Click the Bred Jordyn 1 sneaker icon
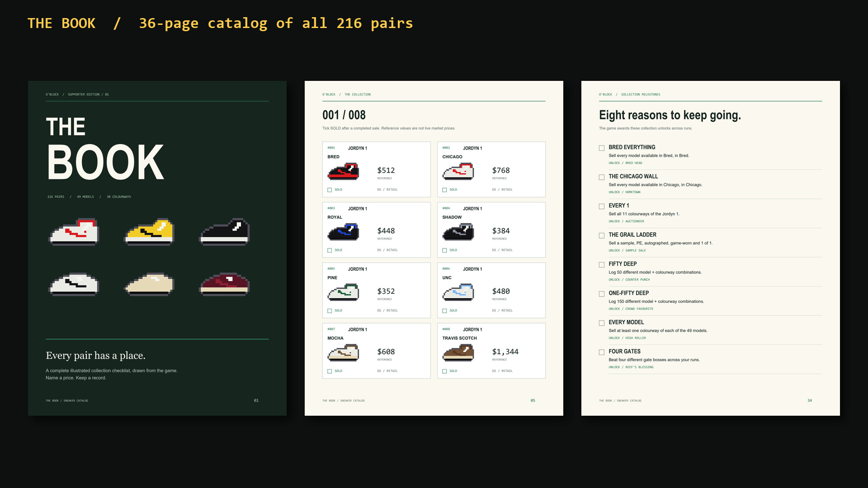This screenshot has height=488, width=868. pyautogui.click(x=343, y=172)
